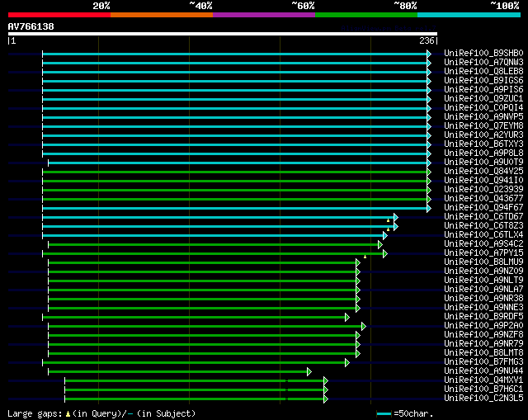Select the UniRef100_Q8LEB8 hit label

click(483, 72)
